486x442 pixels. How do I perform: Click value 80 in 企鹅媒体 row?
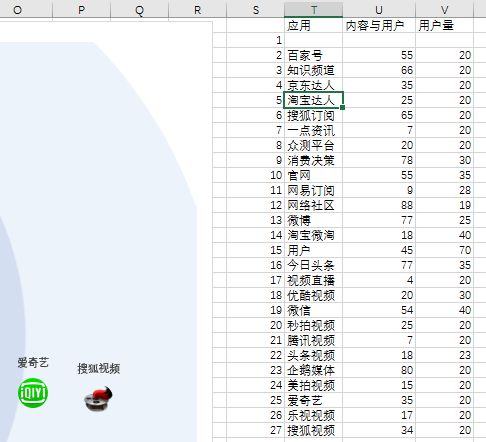(407, 370)
